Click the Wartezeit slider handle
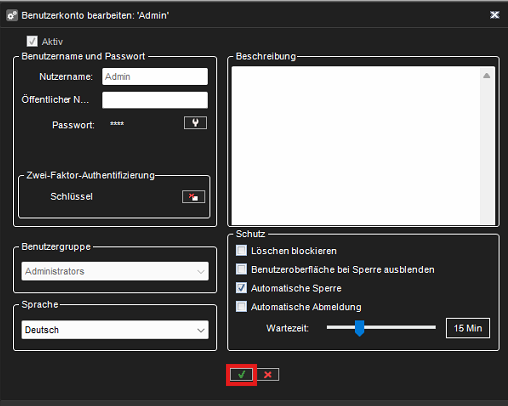The height and width of the screenshot is (406, 508). (x=359, y=328)
